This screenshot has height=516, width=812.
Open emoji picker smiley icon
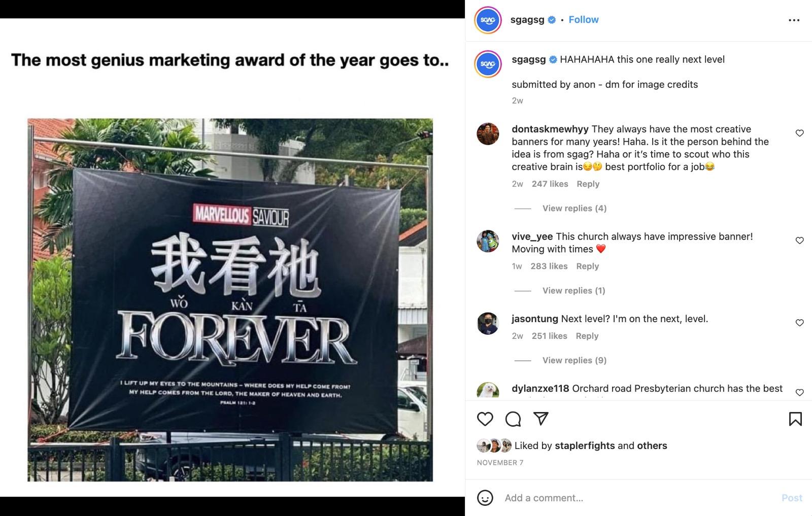click(x=485, y=498)
